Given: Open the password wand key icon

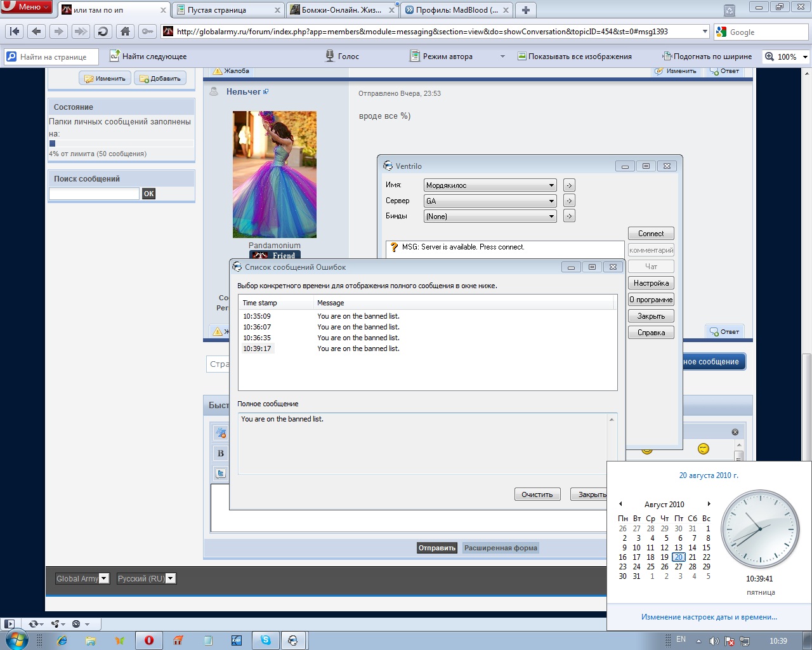Looking at the screenshot, I should 147,32.
